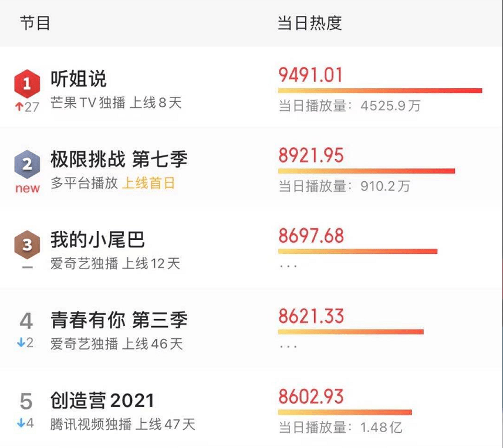Viewport: 503px width, 448px height.
Task: Click the blue rank 2 hexagon badge
Action: pos(27,164)
